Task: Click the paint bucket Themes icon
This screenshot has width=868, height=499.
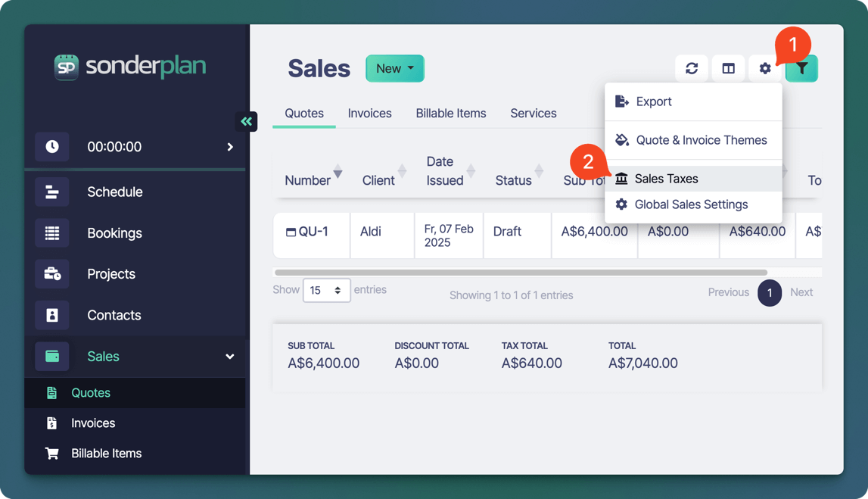Action: pyautogui.click(x=621, y=139)
